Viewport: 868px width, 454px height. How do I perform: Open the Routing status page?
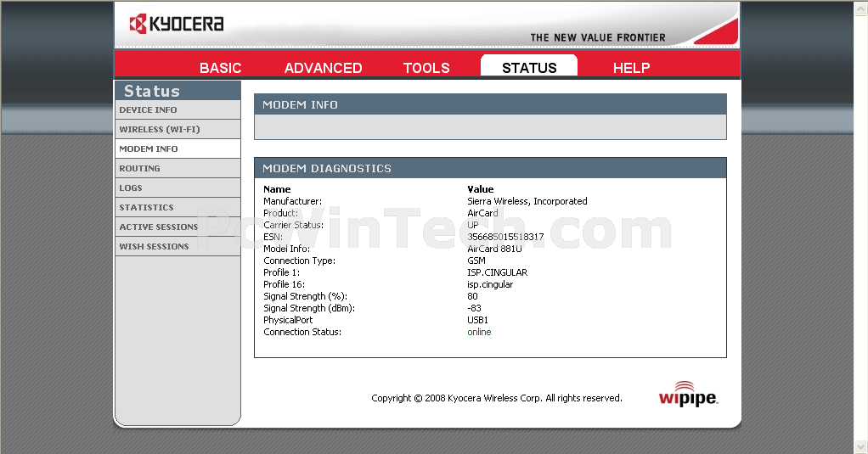(x=178, y=168)
